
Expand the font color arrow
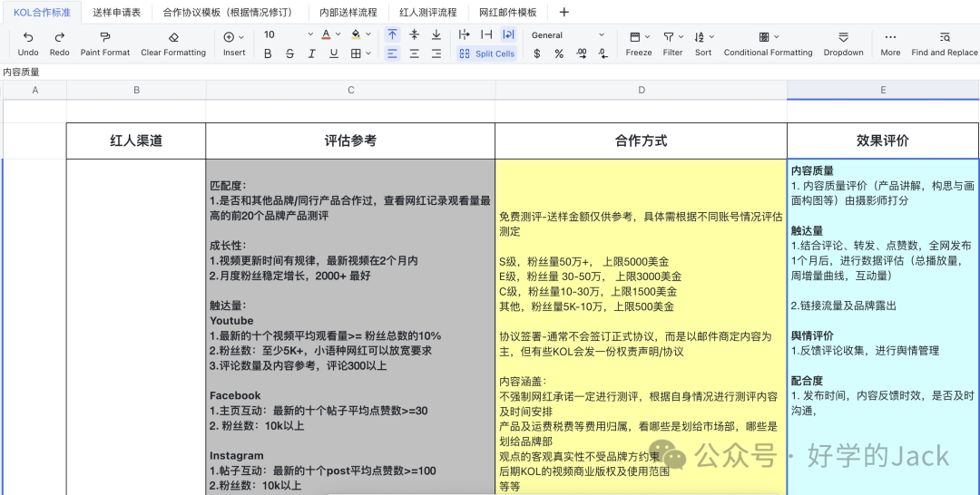tap(338, 34)
